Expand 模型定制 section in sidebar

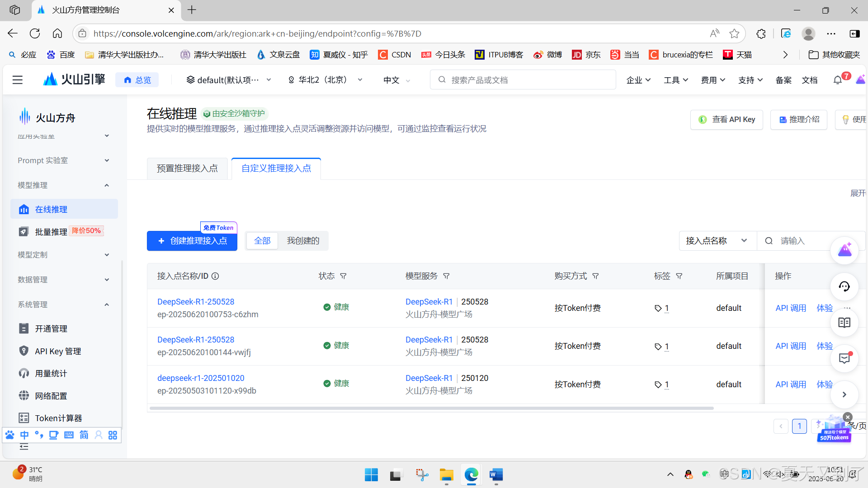[63, 255]
